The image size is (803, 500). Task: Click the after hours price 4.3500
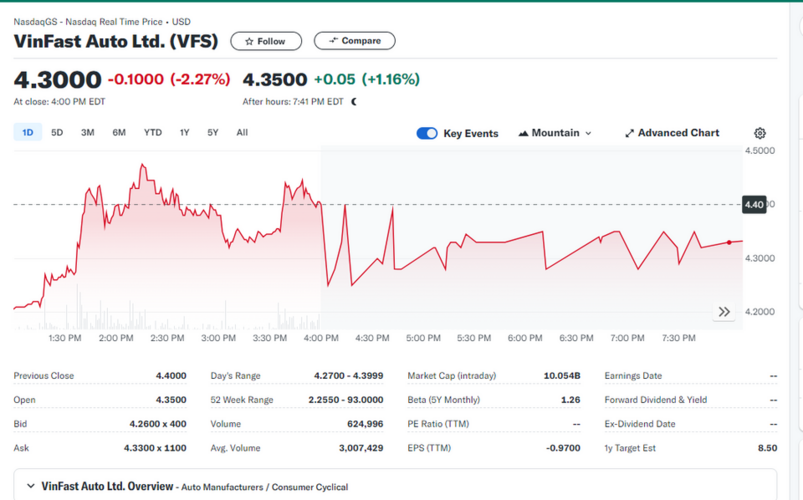[x=274, y=79]
